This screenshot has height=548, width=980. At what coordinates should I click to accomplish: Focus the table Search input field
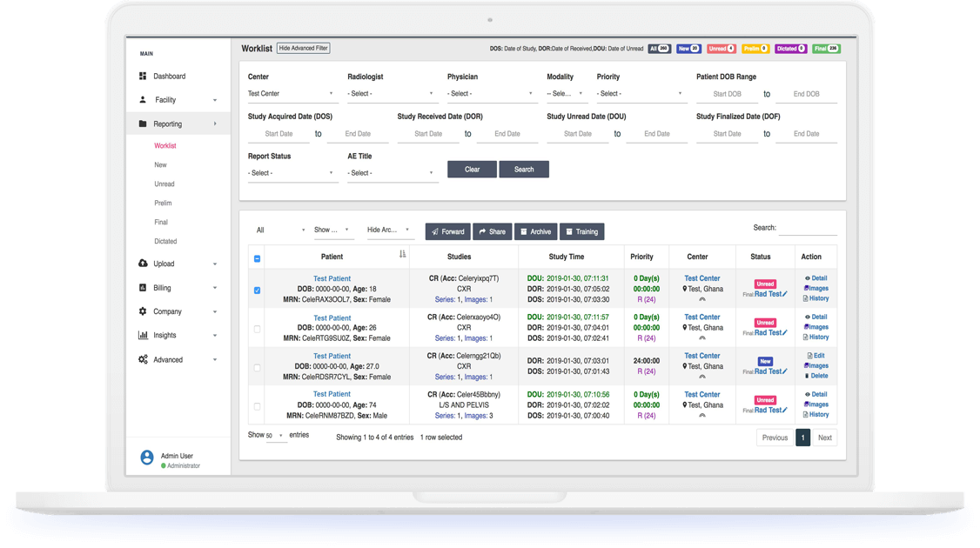(809, 228)
